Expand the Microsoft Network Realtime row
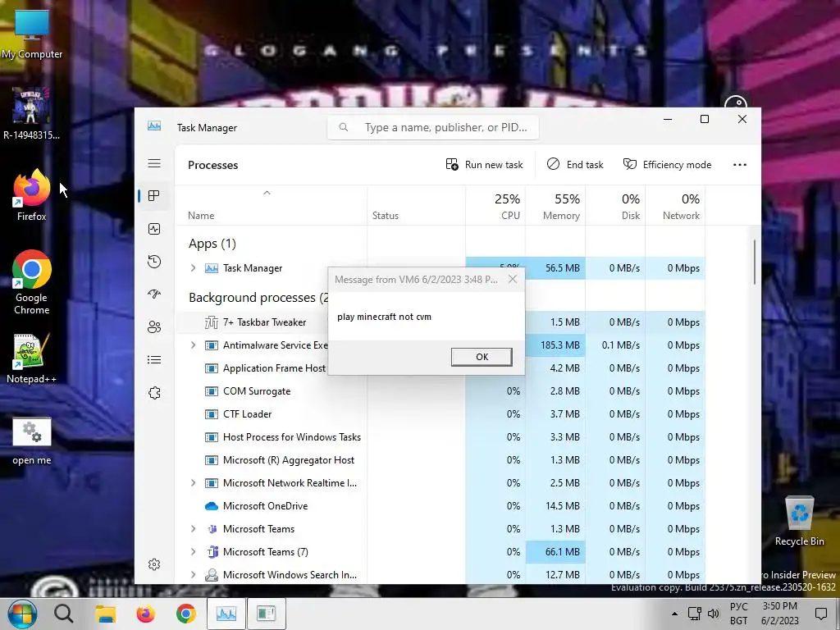This screenshot has height=630, width=840. 193,482
